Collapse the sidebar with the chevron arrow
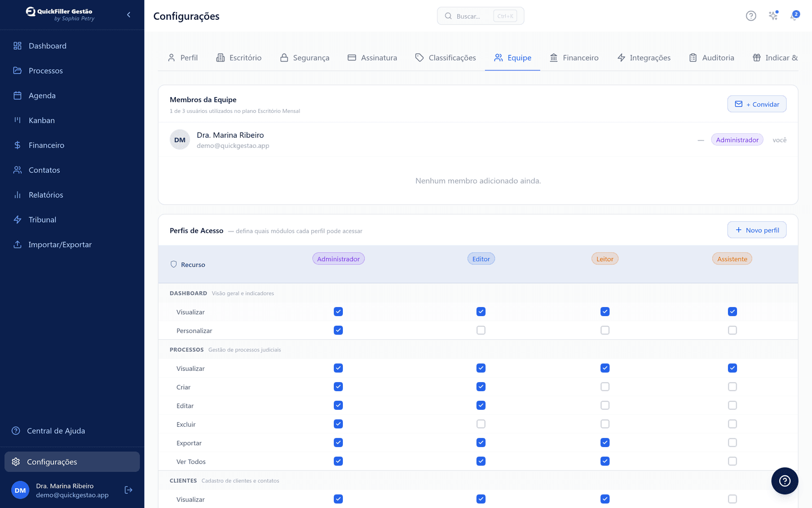This screenshot has width=812, height=508. (x=129, y=15)
